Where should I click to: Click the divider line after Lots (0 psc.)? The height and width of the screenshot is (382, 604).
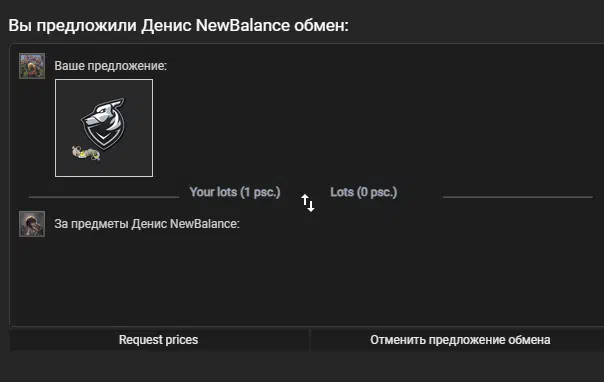click(x=518, y=197)
